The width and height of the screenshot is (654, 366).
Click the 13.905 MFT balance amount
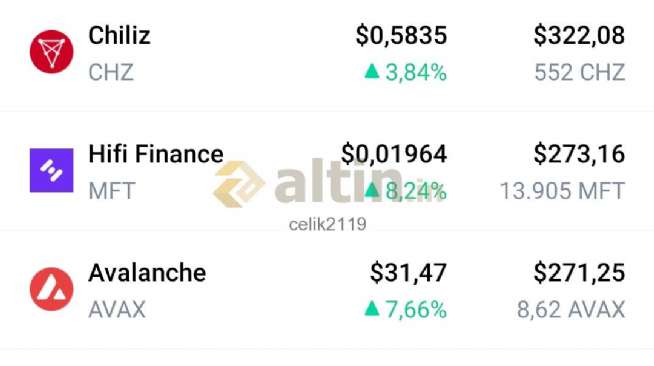point(563,191)
